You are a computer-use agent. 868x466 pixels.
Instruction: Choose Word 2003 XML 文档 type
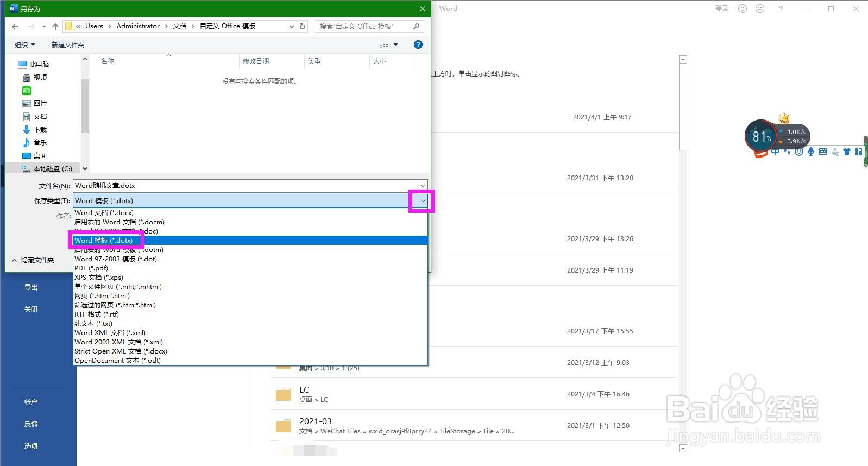[x=250, y=342]
